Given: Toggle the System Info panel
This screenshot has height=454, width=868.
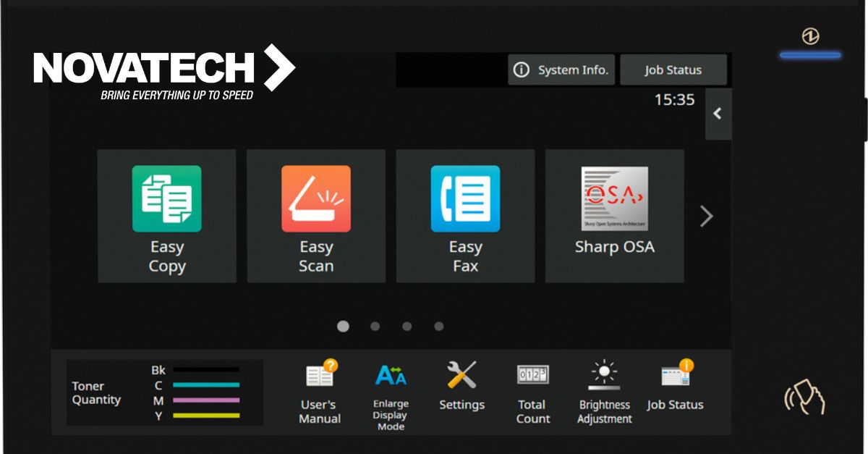Looking at the screenshot, I should (x=561, y=70).
